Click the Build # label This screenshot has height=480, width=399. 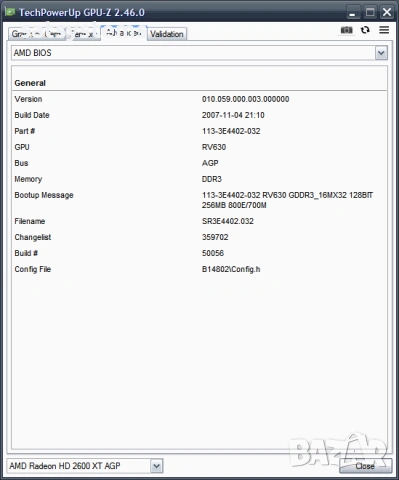pyautogui.click(x=26, y=253)
